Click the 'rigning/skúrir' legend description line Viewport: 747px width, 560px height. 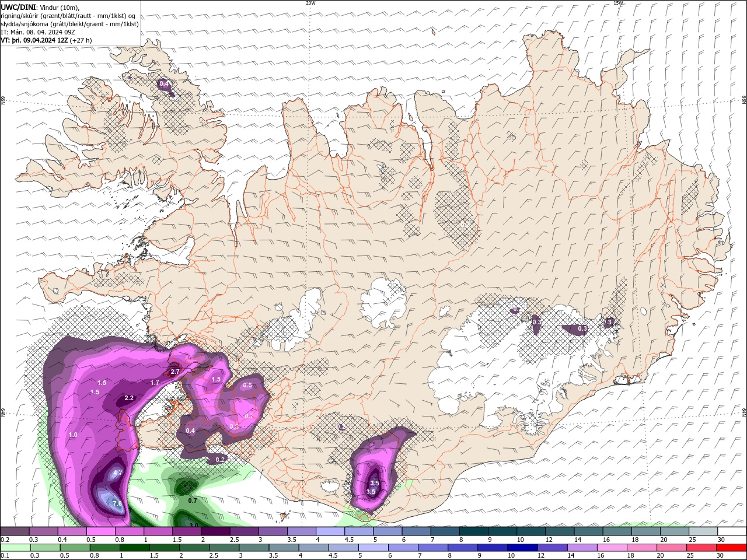pos(69,16)
